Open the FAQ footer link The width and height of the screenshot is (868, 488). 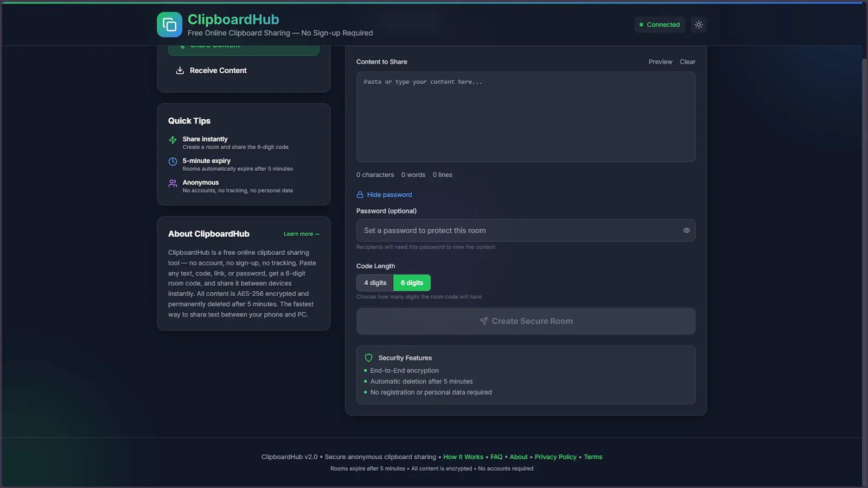click(496, 457)
